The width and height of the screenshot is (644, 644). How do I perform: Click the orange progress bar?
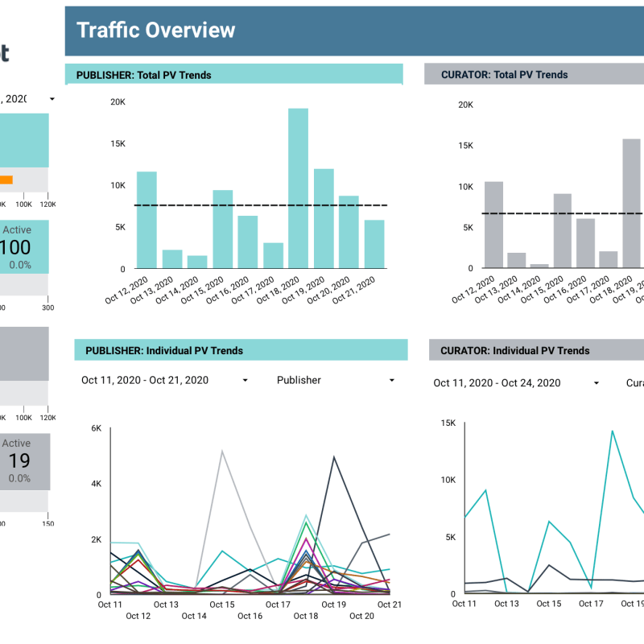(x=6, y=180)
